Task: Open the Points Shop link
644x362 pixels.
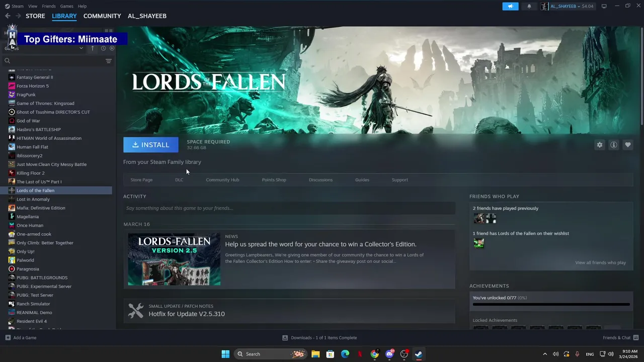Action: pyautogui.click(x=274, y=180)
